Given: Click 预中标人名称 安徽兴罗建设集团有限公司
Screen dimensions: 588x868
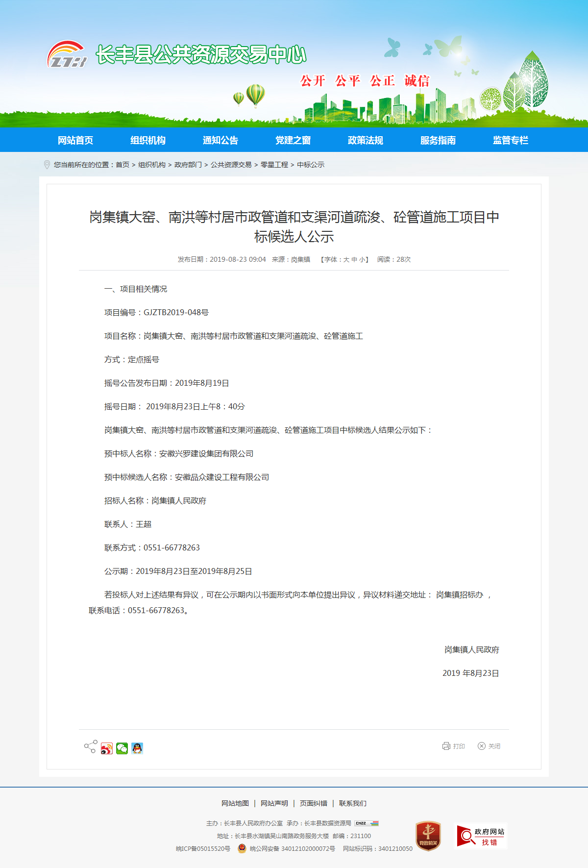Looking at the screenshot, I should click(179, 454).
